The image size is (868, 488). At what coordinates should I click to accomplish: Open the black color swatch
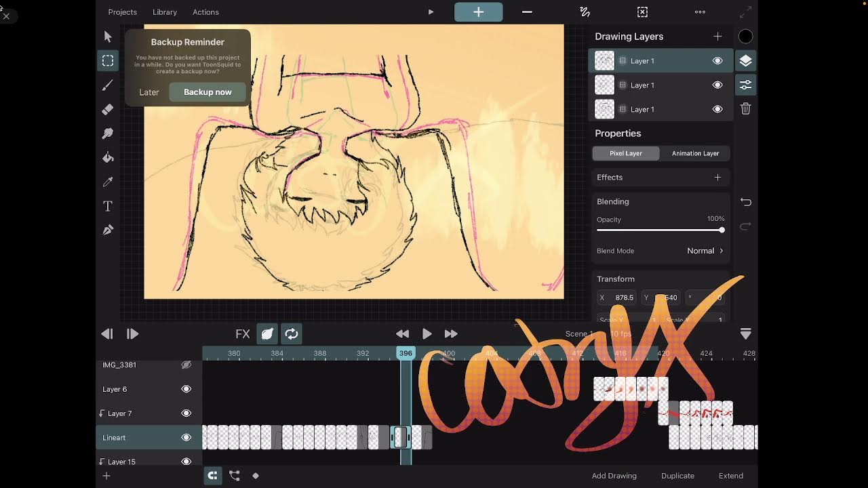[745, 37]
